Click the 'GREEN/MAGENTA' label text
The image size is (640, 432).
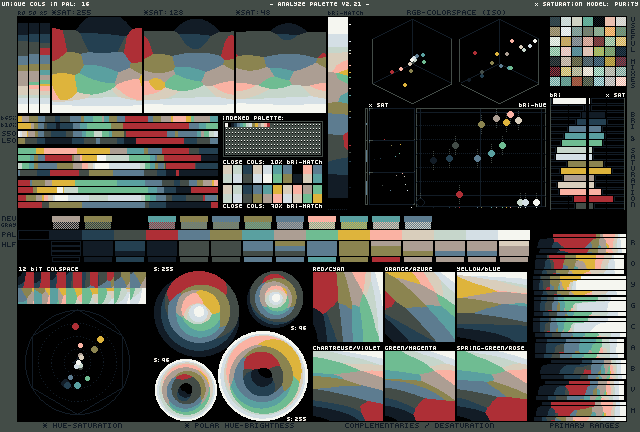pos(411,348)
